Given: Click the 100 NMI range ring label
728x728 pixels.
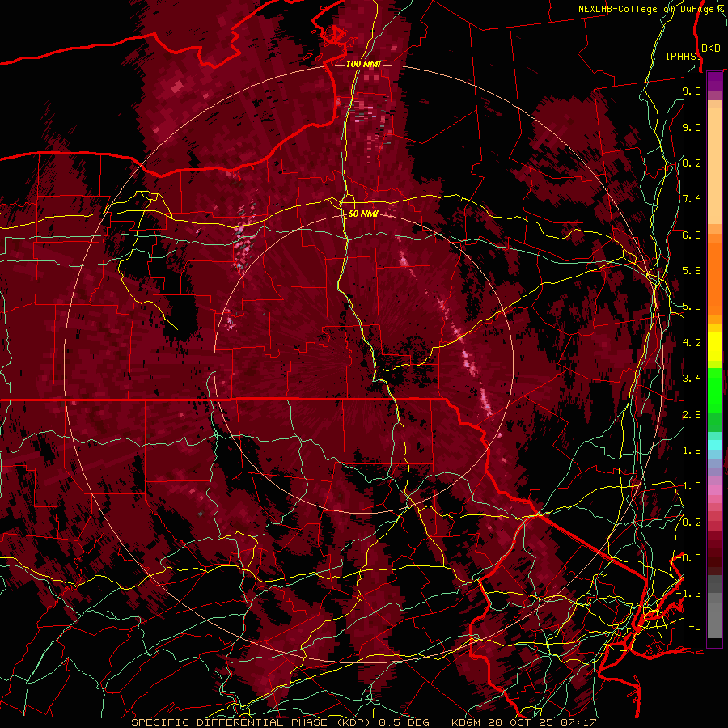Looking at the screenshot, I should click(363, 64).
